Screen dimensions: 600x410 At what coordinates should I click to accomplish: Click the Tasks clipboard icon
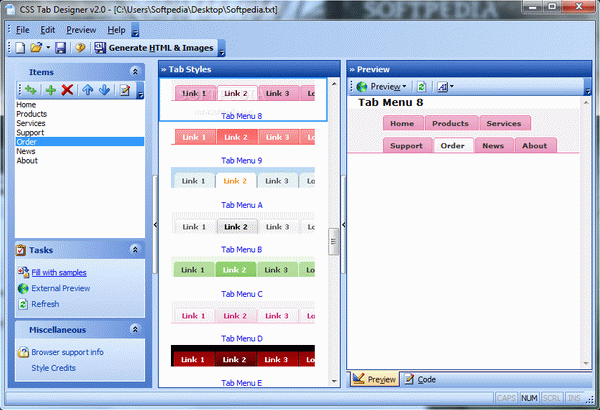pyautogui.click(x=21, y=250)
